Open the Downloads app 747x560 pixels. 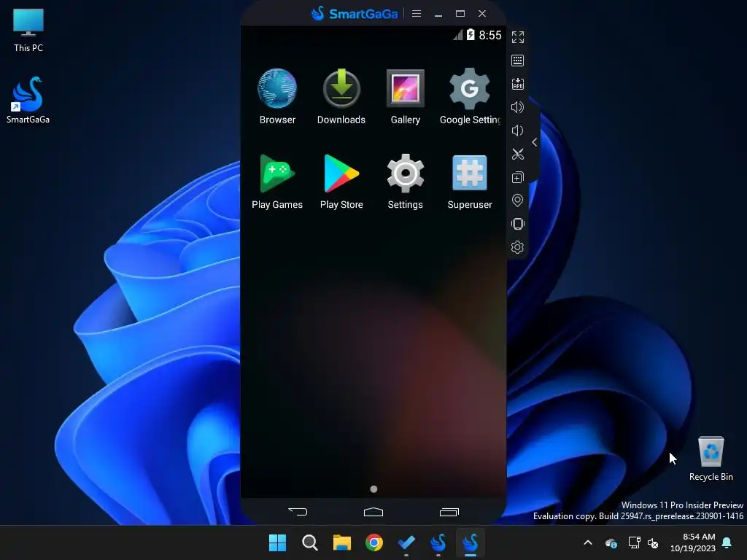[x=341, y=97]
